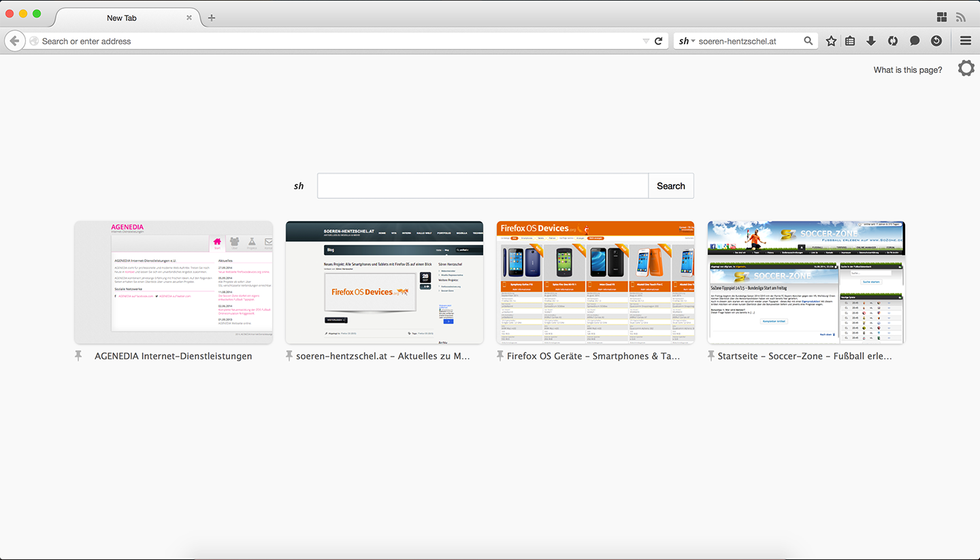
Task: Open the search engine dropdown in toolbar
Action: click(x=687, y=41)
